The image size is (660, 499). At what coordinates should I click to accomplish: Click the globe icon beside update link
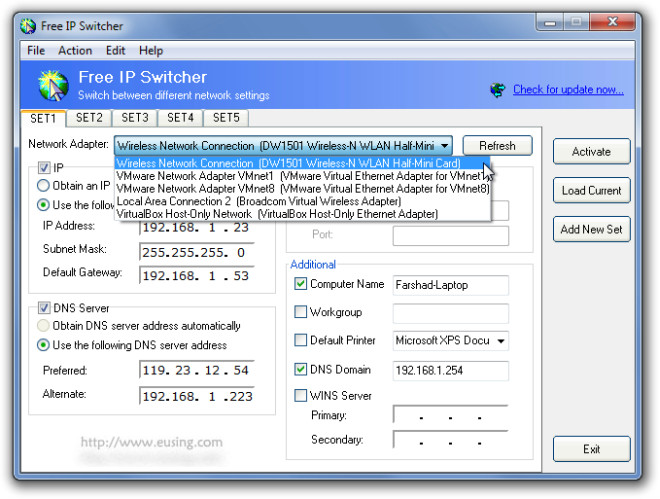[x=498, y=90]
